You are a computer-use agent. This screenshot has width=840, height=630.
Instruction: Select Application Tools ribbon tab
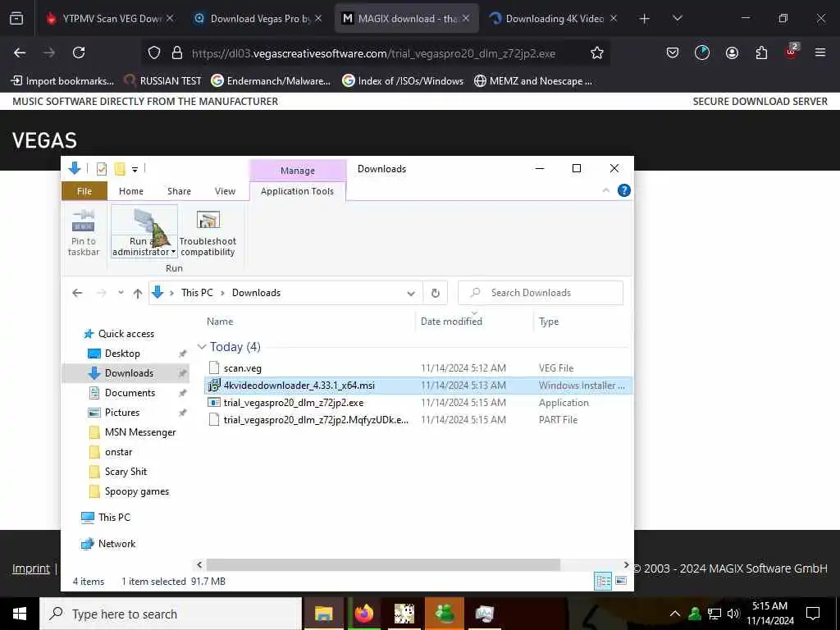tap(297, 191)
